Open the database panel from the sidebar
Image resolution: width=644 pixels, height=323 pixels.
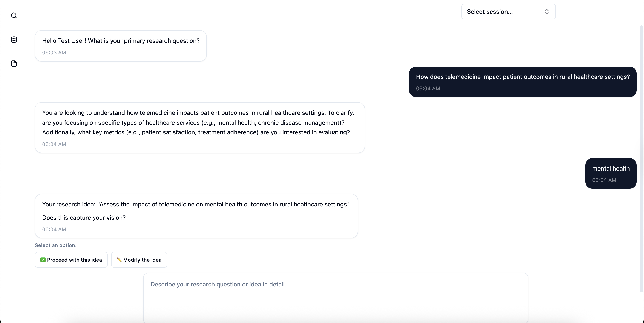tap(14, 40)
